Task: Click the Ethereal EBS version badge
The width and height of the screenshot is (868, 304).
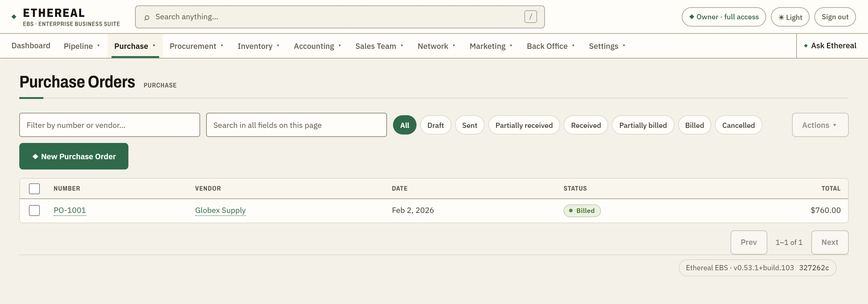Action: (757, 268)
